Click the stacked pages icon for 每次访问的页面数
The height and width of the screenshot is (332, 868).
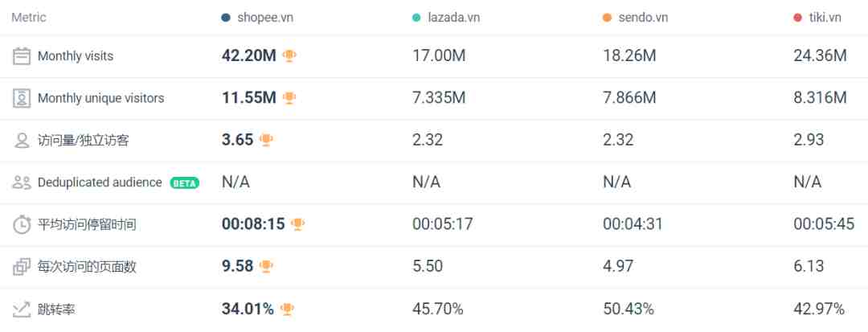pos(22,267)
